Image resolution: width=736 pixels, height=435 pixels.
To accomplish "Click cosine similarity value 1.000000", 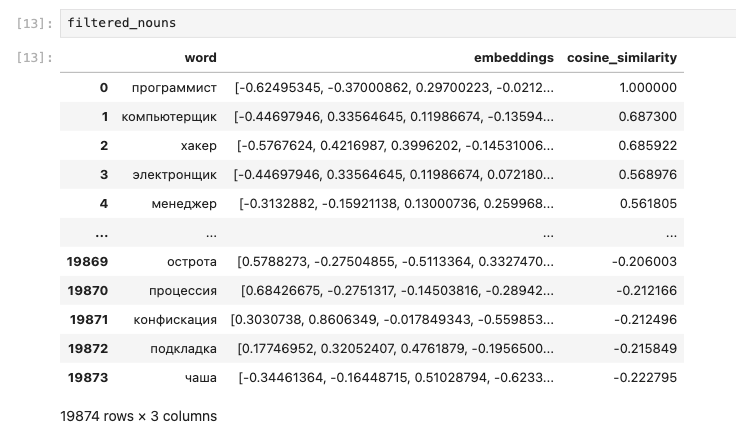I will (650, 88).
